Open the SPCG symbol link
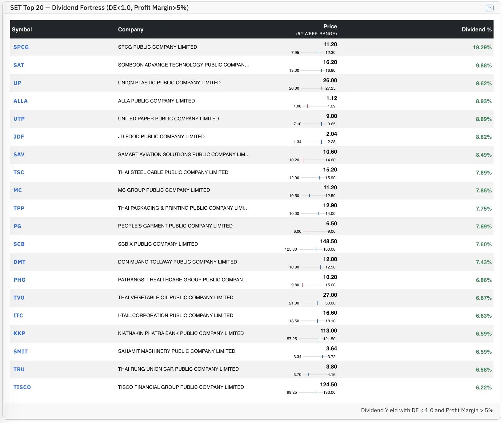The height and width of the screenshot is (423, 504). pos(21,47)
